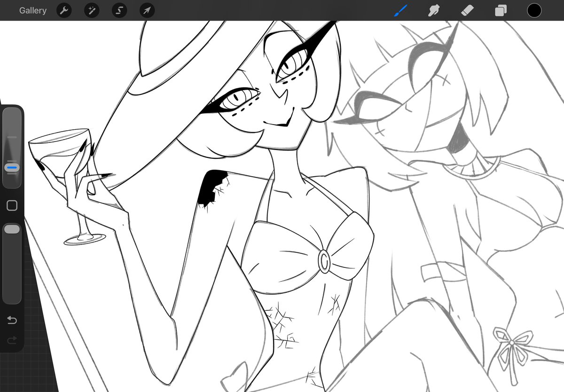Open the Adjustments magic wand menu
This screenshot has height=392, width=564.
(92, 10)
